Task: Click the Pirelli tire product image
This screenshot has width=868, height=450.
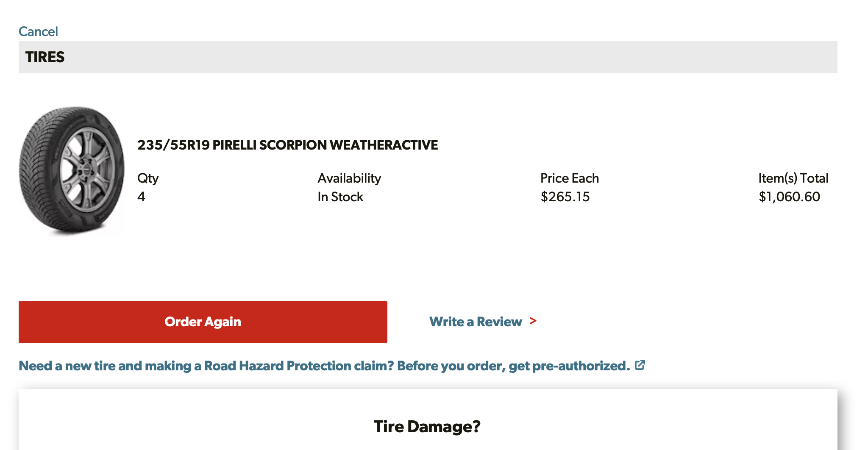Action: tap(72, 170)
